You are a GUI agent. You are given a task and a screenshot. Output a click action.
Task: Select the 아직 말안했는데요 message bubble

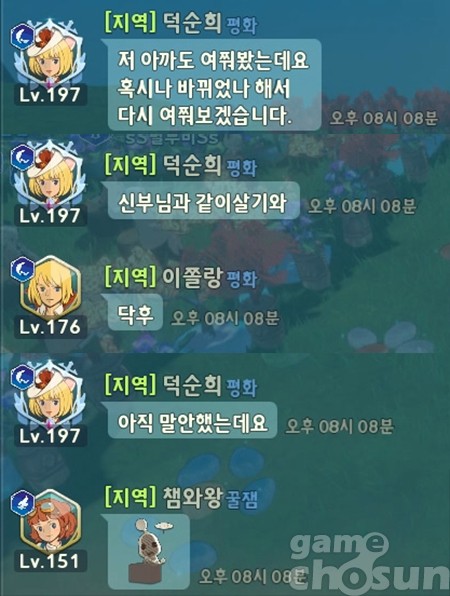[192, 421]
